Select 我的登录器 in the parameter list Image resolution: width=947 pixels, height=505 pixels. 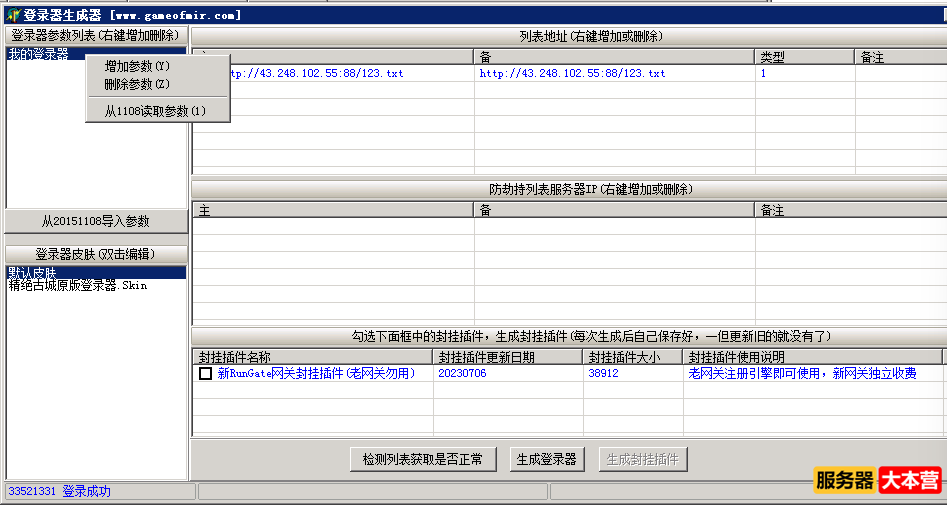(39, 54)
